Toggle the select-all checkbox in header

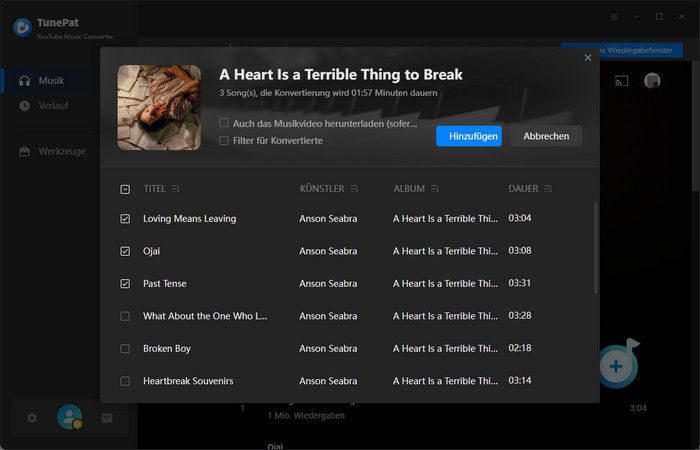point(125,189)
